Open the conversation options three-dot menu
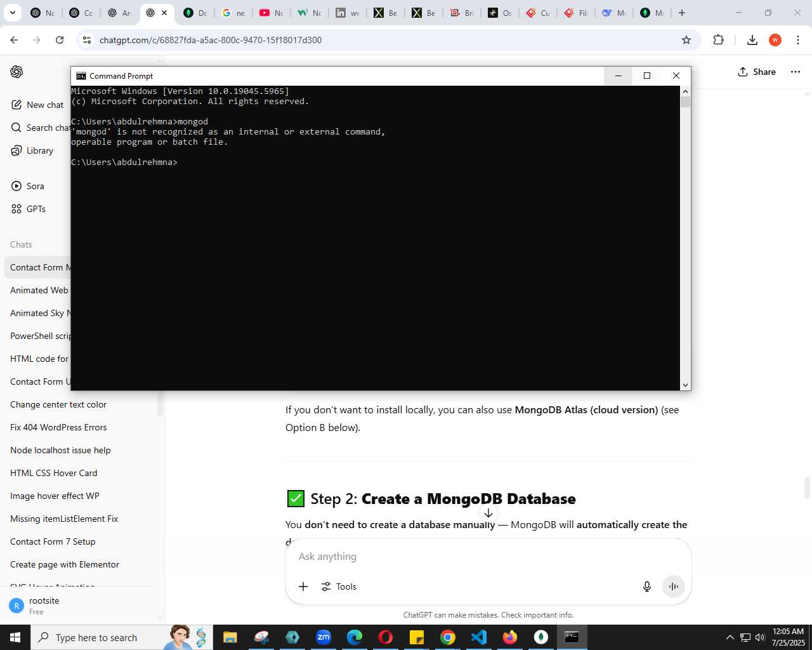 point(796,72)
